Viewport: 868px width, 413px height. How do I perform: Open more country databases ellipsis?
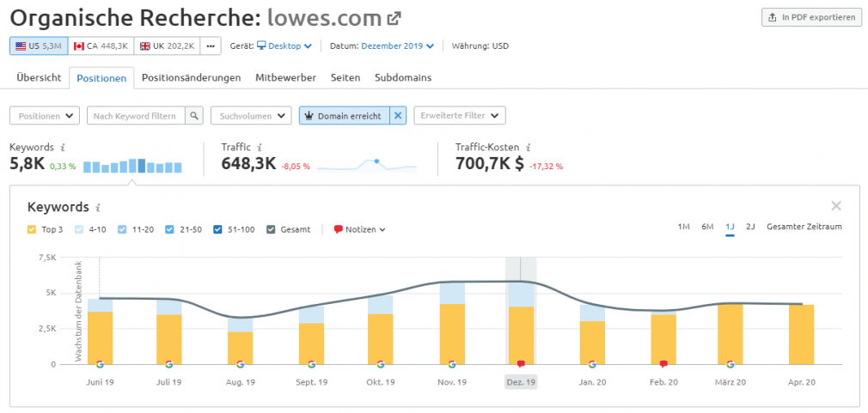coord(211,46)
